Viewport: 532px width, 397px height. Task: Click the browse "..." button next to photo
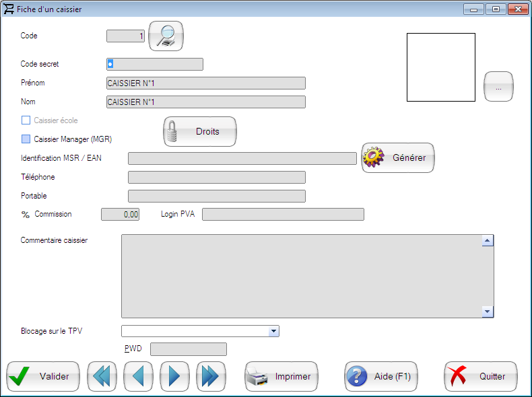(x=498, y=87)
